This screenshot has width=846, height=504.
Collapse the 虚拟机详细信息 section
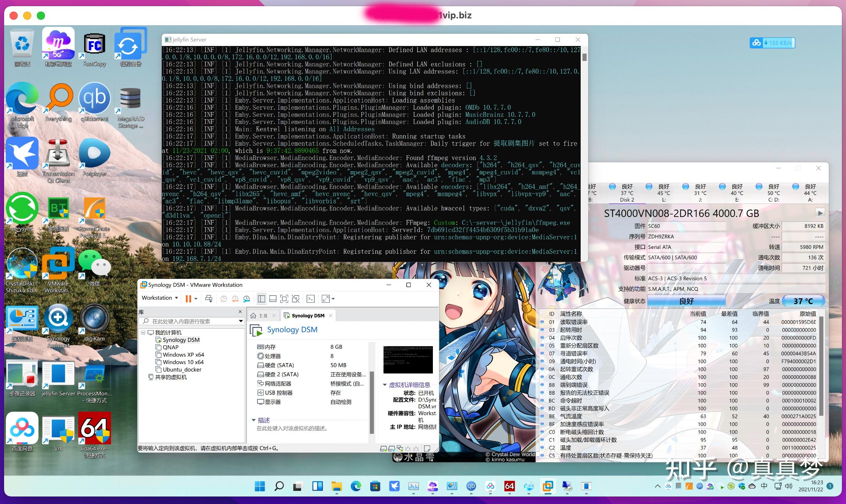(385, 385)
